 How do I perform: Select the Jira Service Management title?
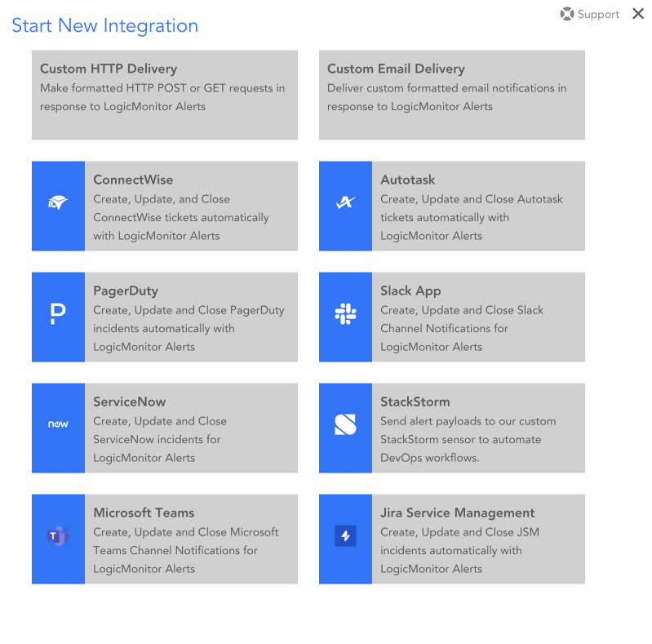tap(457, 513)
